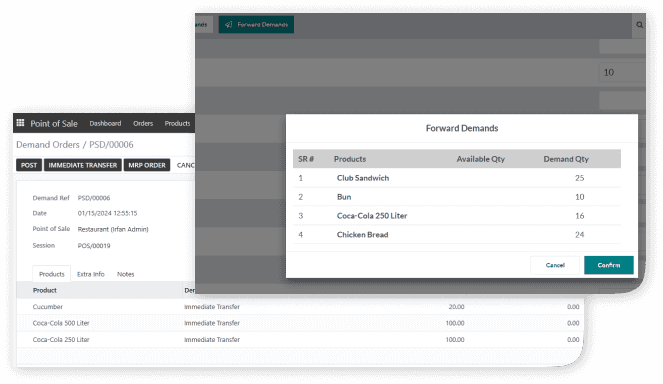Click the POST button

tap(29, 165)
